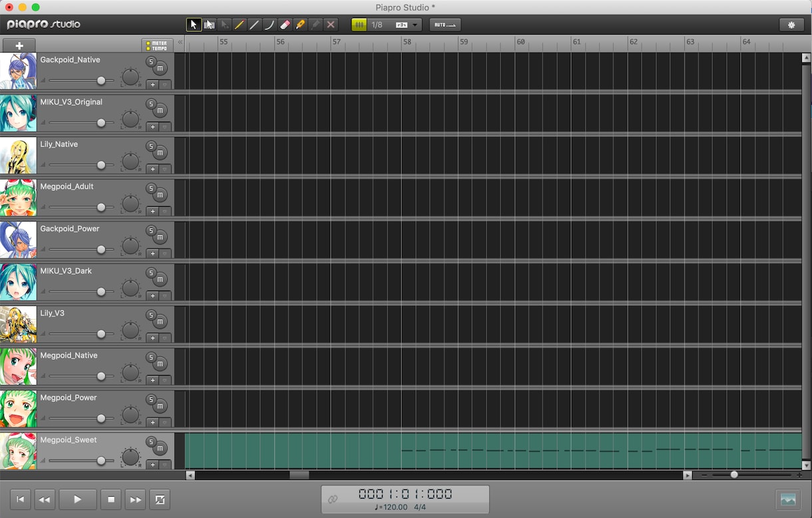
Task: Mute the Lily_Native track
Action: pos(160,153)
